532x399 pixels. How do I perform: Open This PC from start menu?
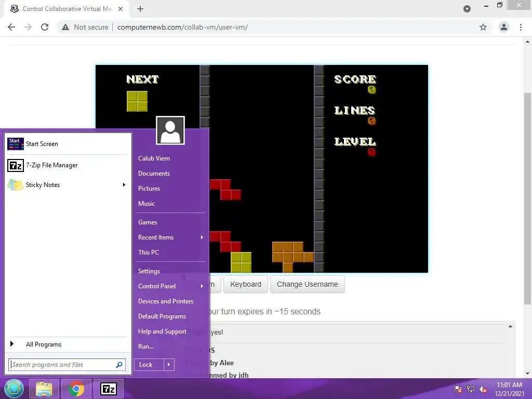click(148, 252)
